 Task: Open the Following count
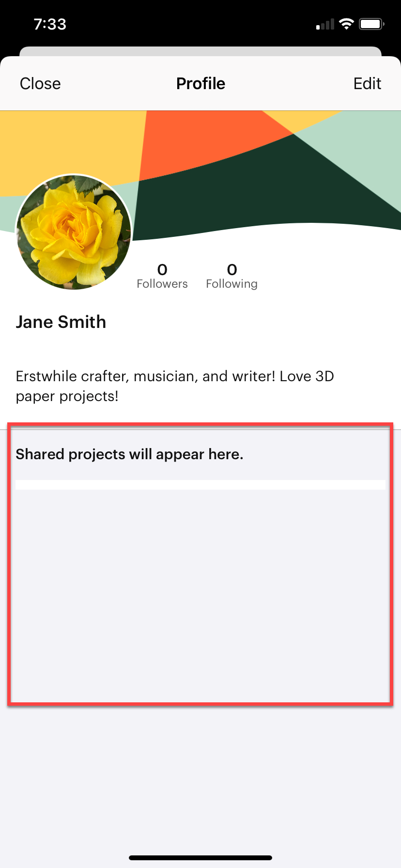231,276
